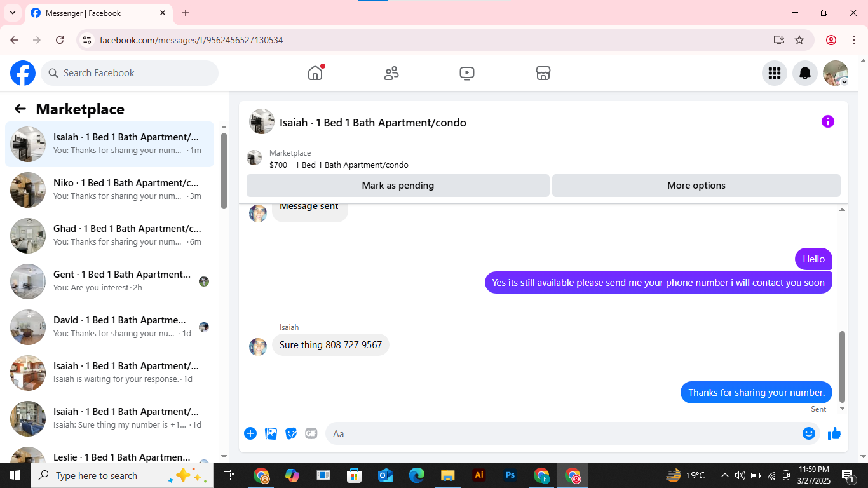Click the attach photo icon

point(271,433)
